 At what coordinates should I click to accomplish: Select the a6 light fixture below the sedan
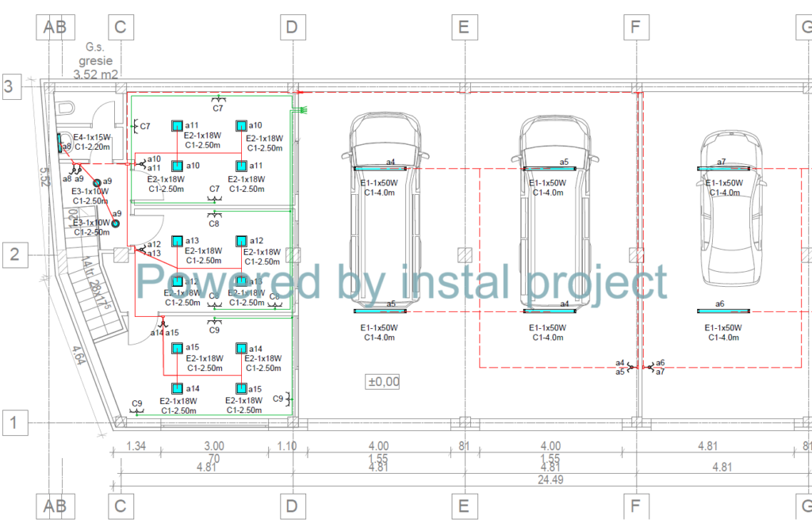pos(722,311)
